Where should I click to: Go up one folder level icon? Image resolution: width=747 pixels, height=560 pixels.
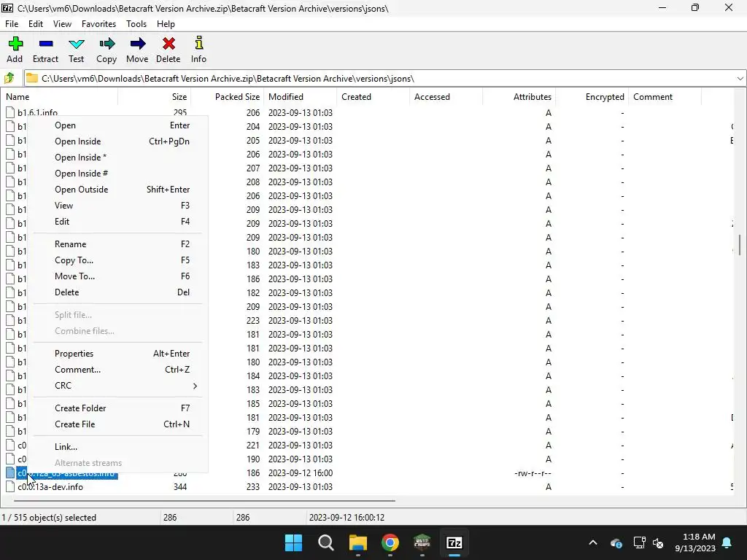click(9, 78)
